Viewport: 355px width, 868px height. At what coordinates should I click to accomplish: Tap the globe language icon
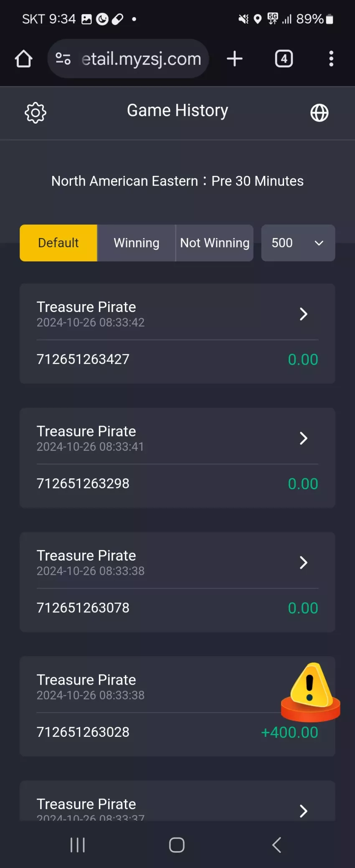coord(319,113)
